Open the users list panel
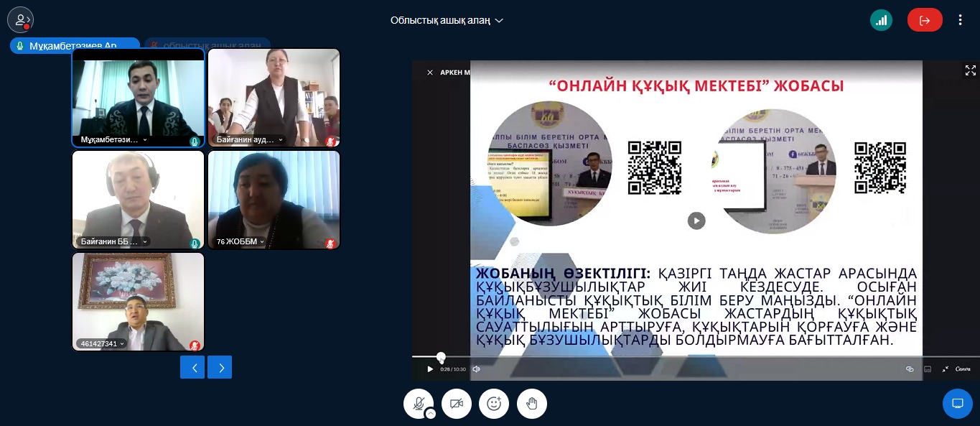 click(x=20, y=20)
